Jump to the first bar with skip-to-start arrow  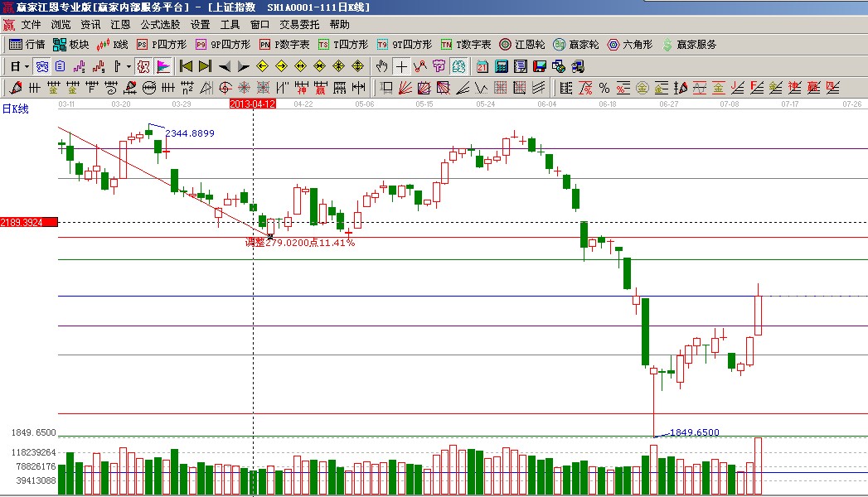(x=187, y=66)
